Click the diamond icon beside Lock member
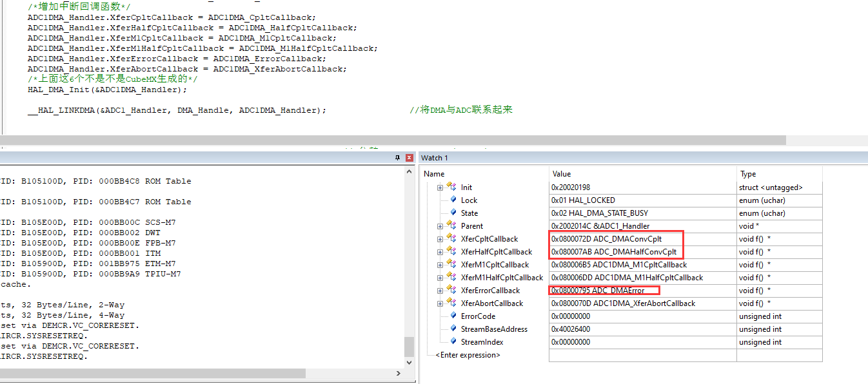 [454, 200]
